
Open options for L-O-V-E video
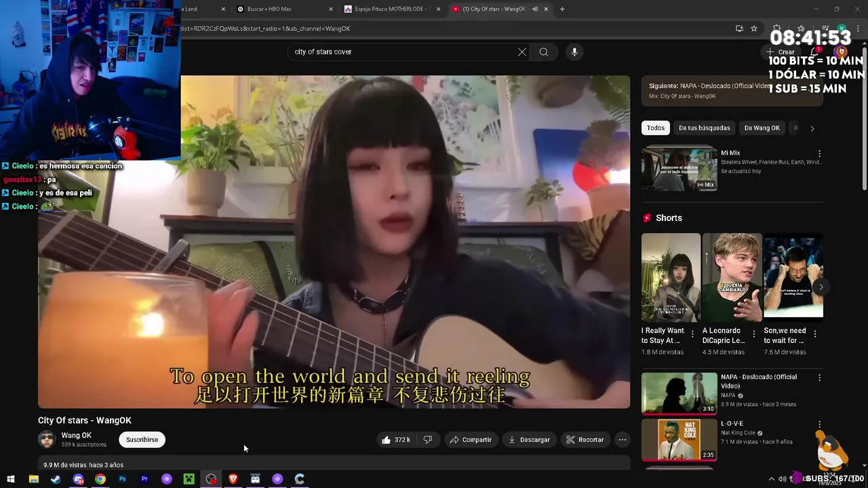(x=819, y=424)
